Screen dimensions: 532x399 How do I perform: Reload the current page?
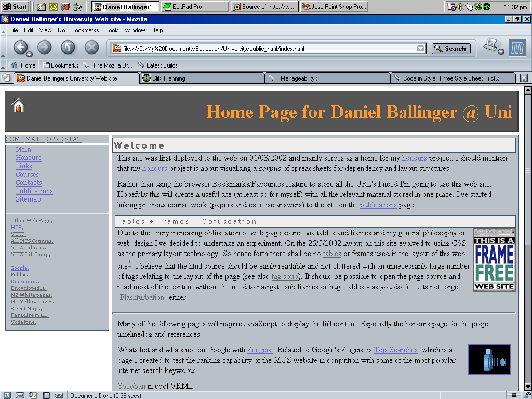(x=68, y=47)
